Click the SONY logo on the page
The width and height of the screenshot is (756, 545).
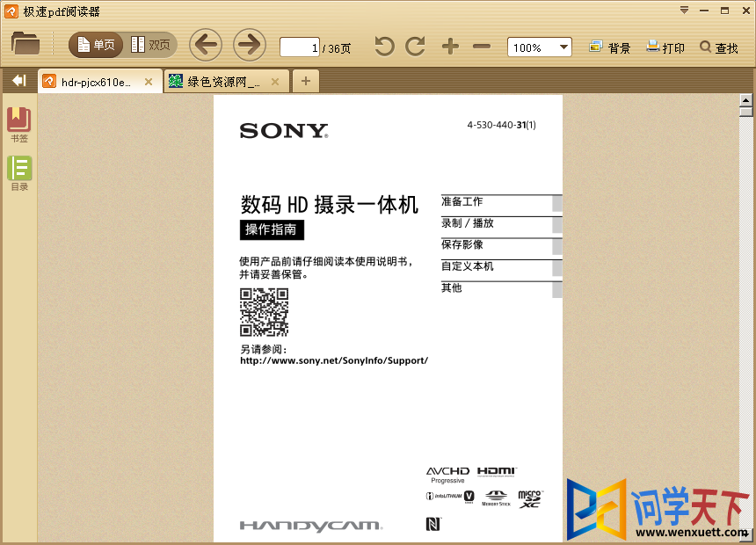[x=284, y=131]
